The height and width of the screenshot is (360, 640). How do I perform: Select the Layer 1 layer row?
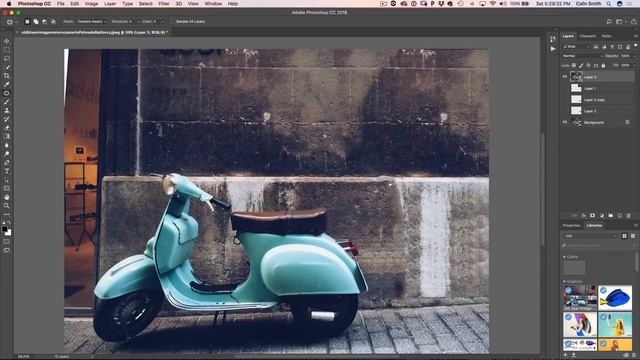[x=598, y=88]
